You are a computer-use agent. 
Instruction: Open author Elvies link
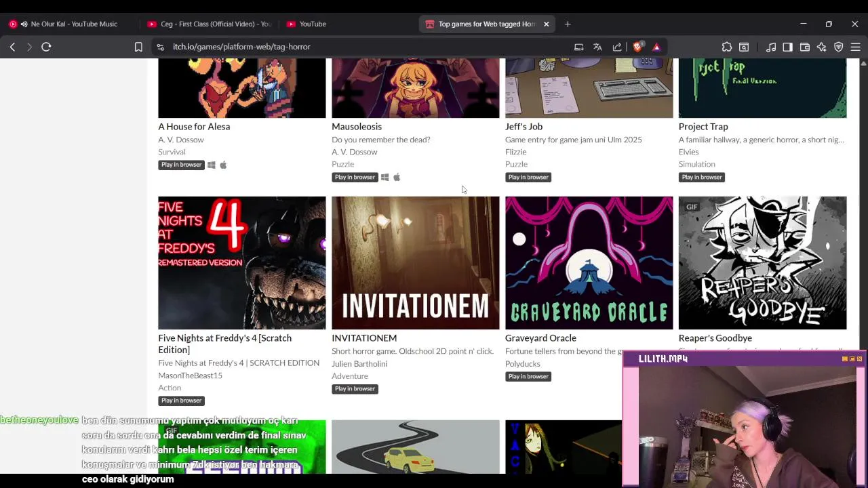(688, 152)
